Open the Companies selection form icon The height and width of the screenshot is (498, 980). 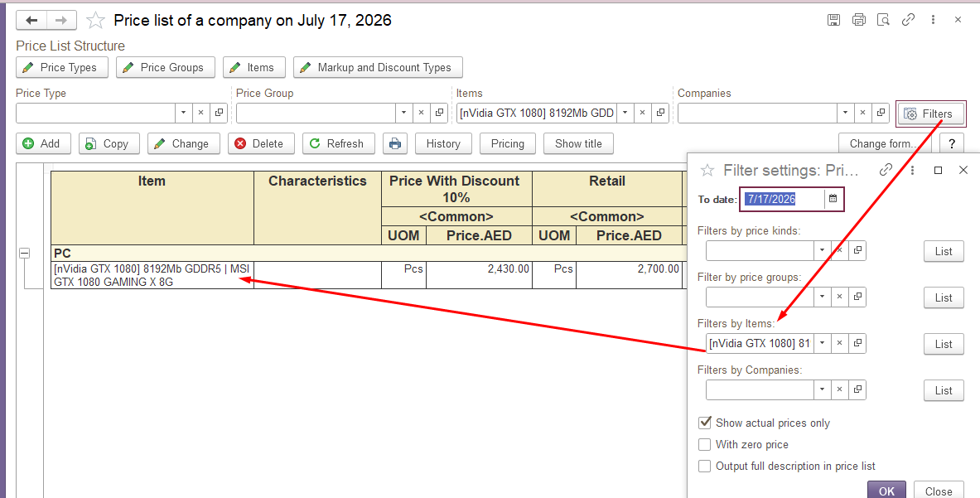pyautogui.click(x=881, y=113)
